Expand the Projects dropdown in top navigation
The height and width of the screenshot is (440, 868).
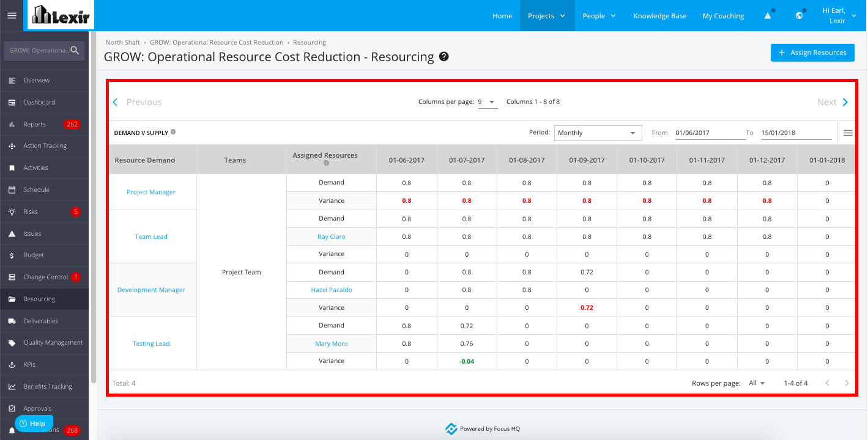coord(547,16)
